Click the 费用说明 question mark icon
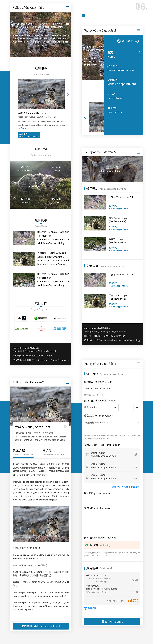Screen dimensions: 153x644 pyautogui.click(x=86, y=608)
